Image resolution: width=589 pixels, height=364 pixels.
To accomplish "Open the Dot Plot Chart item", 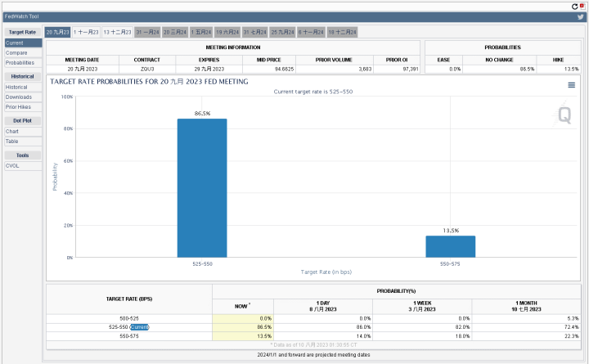I will (23, 132).
